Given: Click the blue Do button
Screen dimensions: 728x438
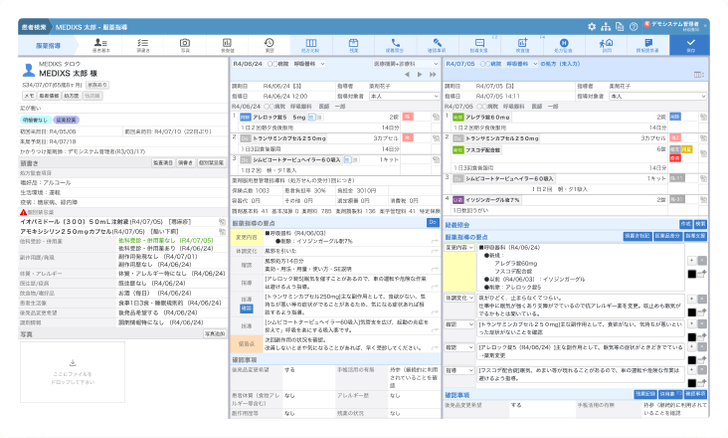Looking at the screenshot, I should click(x=433, y=222).
